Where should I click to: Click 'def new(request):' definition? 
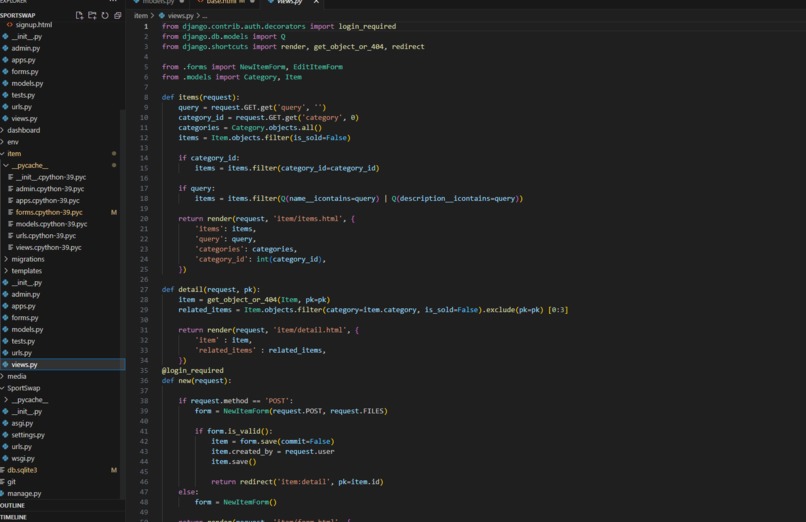196,381
